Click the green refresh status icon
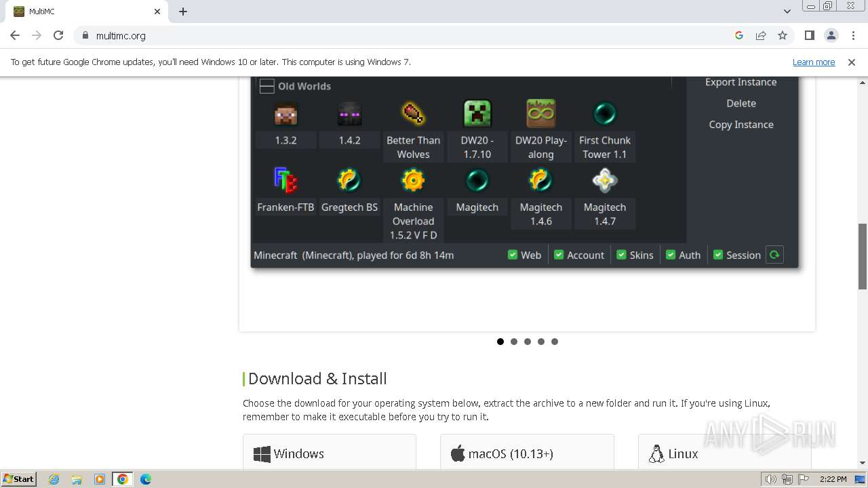The image size is (868, 488). click(774, 255)
